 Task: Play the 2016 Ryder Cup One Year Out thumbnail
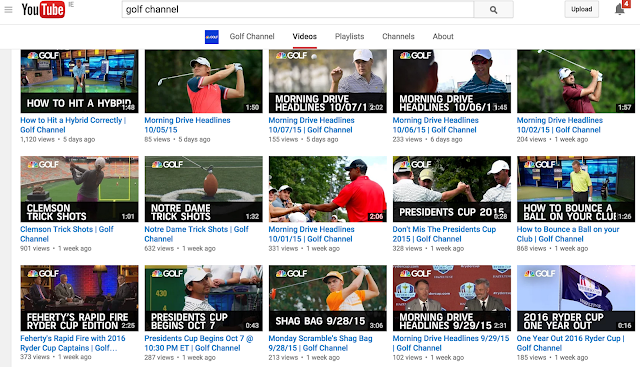tap(576, 298)
